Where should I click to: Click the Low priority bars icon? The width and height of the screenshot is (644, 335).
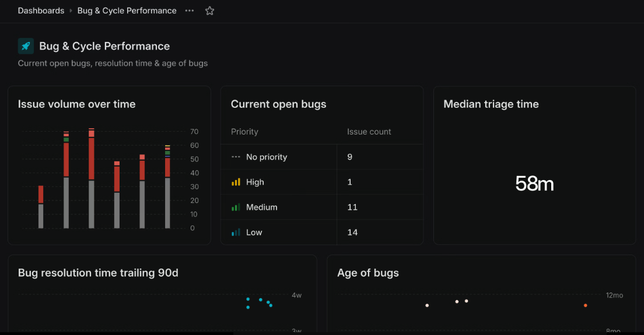tap(236, 232)
